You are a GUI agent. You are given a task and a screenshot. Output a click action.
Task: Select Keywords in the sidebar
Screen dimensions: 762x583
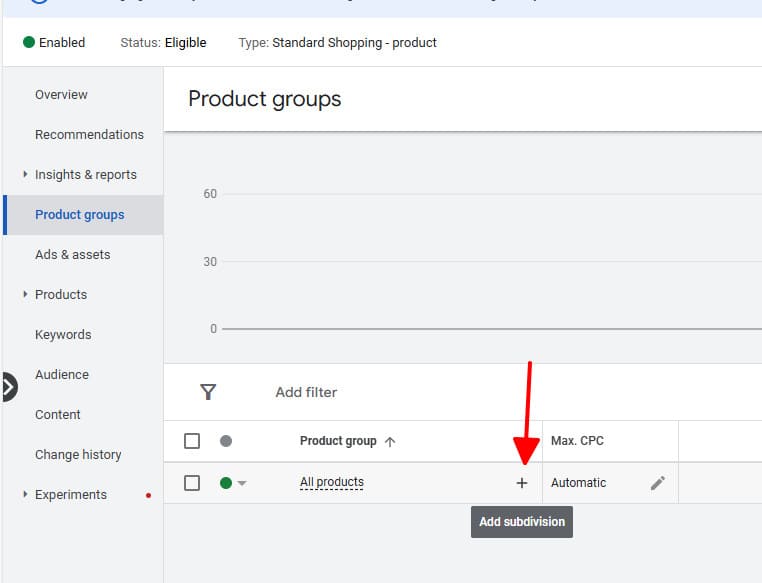[x=63, y=334]
